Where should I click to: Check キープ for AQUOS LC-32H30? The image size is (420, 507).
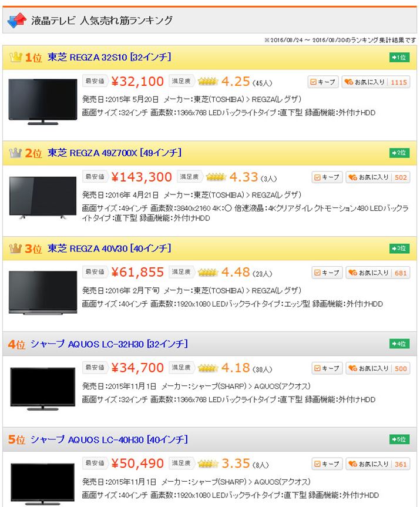327,368
